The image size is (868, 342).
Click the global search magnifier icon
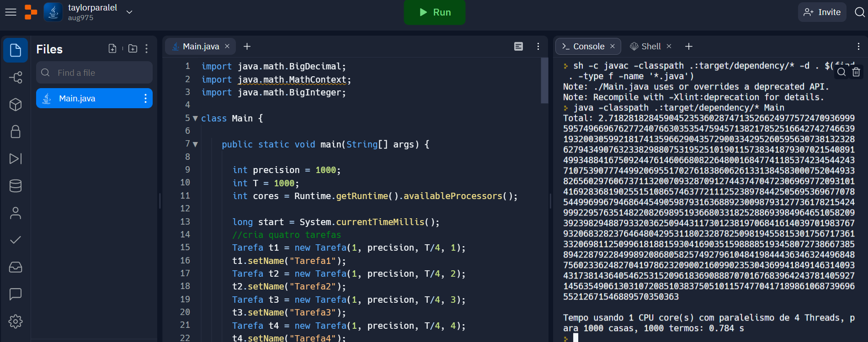(x=859, y=12)
